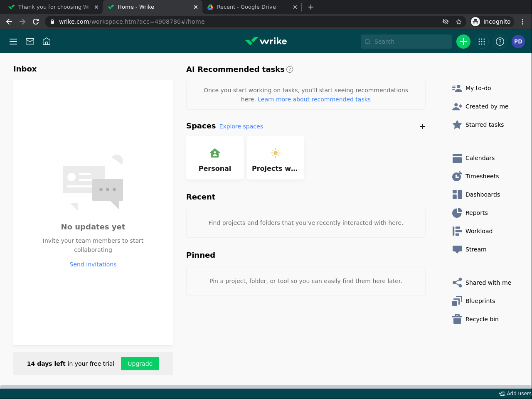Viewport: 532px width, 399px height.
Task: Open the apps grid launcher
Action: coord(482,42)
